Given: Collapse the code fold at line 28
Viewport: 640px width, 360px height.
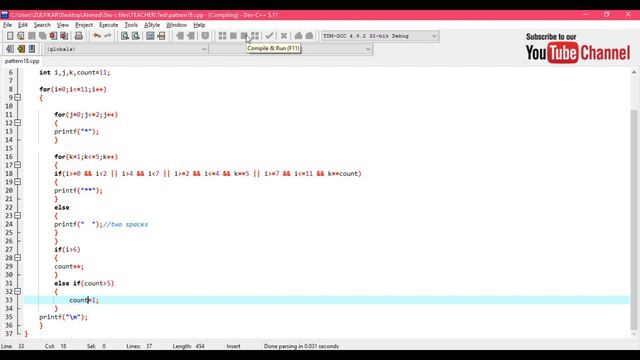Looking at the screenshot, I should pos(18,258).
